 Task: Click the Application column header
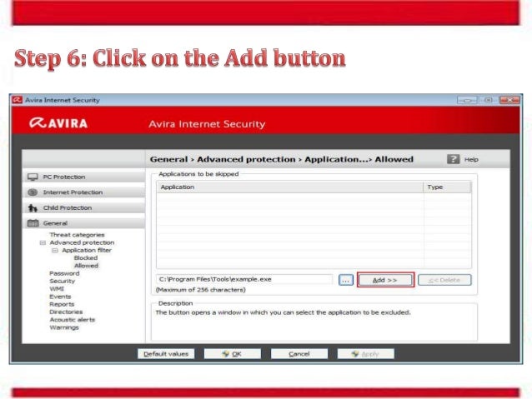(289, 187)
